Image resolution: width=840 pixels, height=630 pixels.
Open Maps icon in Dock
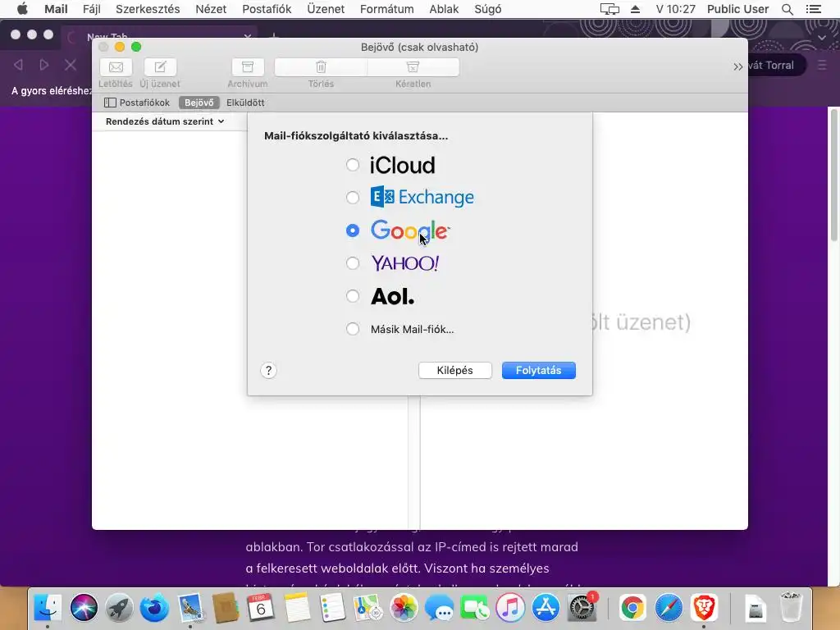tap(368, 608)
